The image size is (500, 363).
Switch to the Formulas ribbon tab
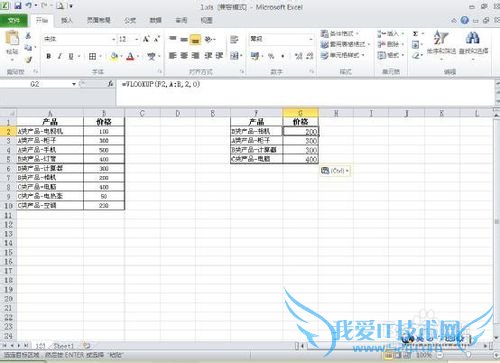(130, 20)
